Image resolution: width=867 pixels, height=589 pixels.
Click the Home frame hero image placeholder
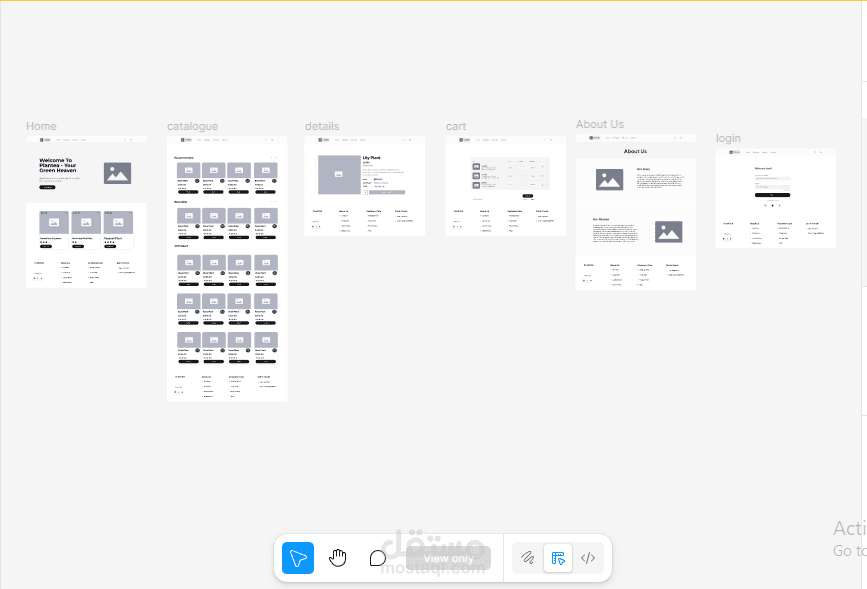click(x=117, y=173)
